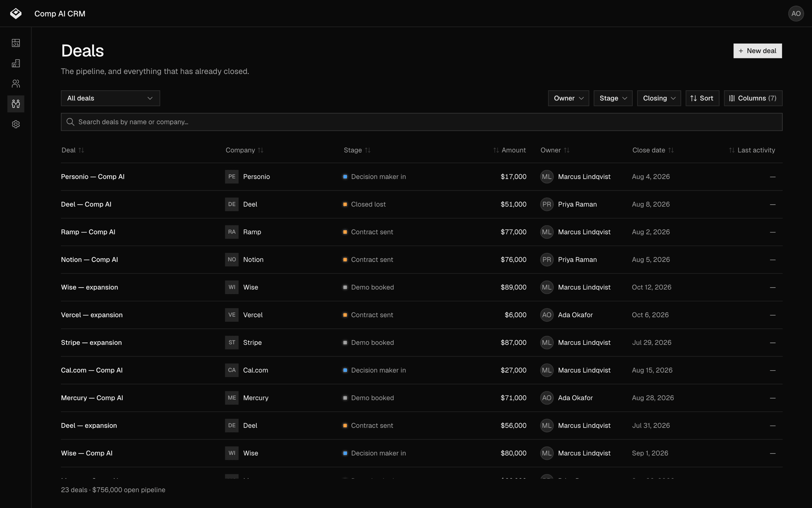812x508 pixels.
Task: Click the Comp AI CRM logo icon
Action: [x=16, y=14]
